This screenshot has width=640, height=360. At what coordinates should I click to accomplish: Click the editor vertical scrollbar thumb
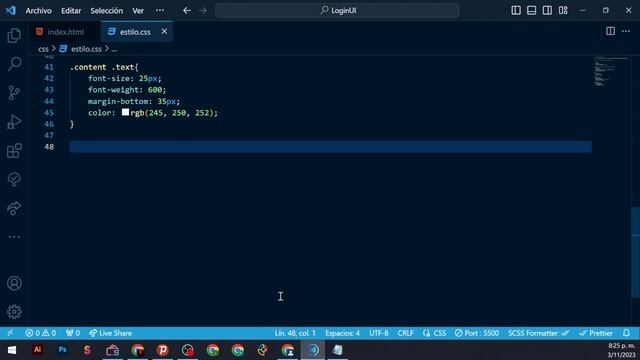coord(636,252)
